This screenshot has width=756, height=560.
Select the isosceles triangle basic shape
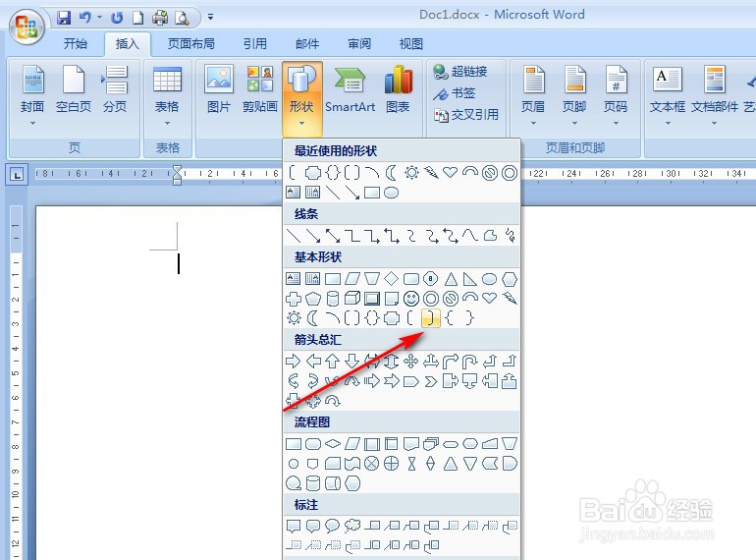[x=451, y=279]
